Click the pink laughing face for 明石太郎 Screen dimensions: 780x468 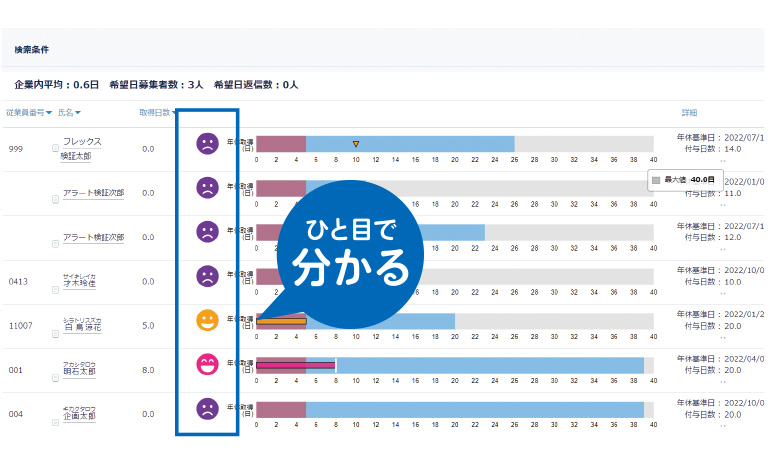tap(207, 364)
